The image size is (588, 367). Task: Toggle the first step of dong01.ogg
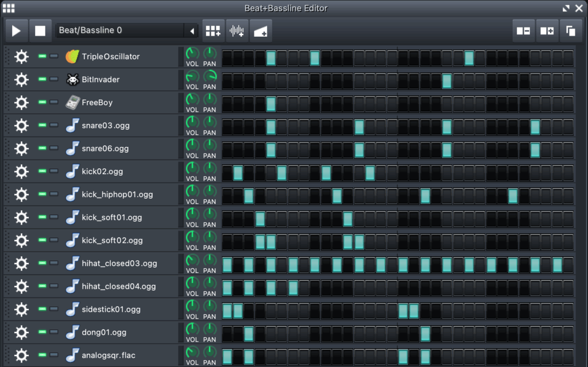(227, 333)
